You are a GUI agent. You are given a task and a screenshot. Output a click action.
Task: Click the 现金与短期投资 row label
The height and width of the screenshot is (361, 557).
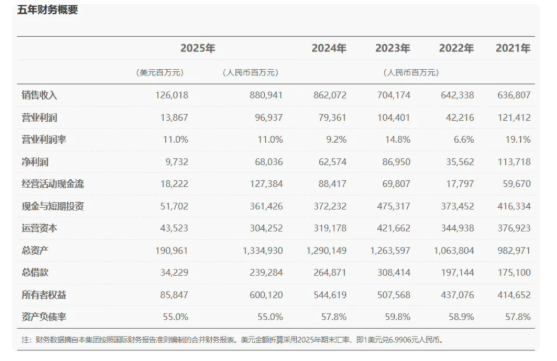pos(53,206)
